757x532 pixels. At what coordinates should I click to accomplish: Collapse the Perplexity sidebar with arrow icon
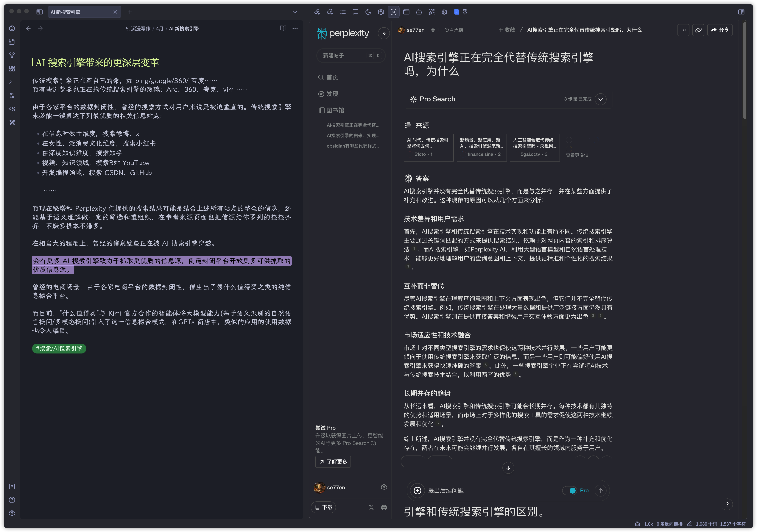click(x=384, y=33)
